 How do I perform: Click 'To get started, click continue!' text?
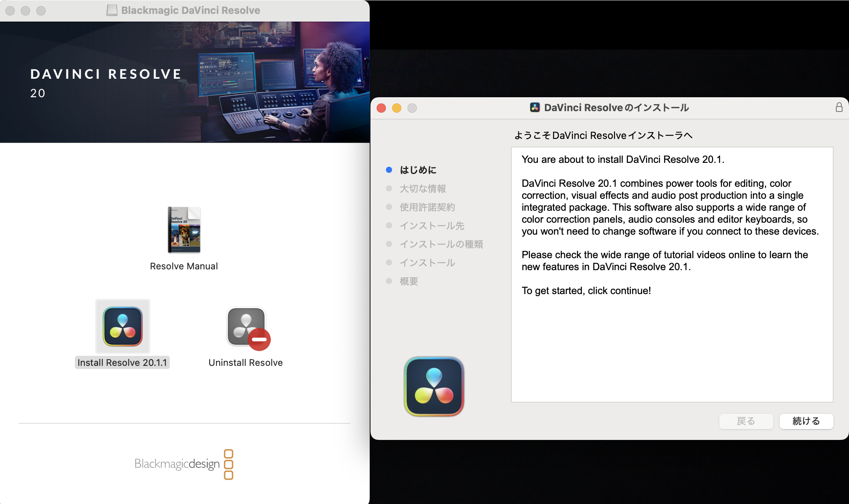(586, 291)
